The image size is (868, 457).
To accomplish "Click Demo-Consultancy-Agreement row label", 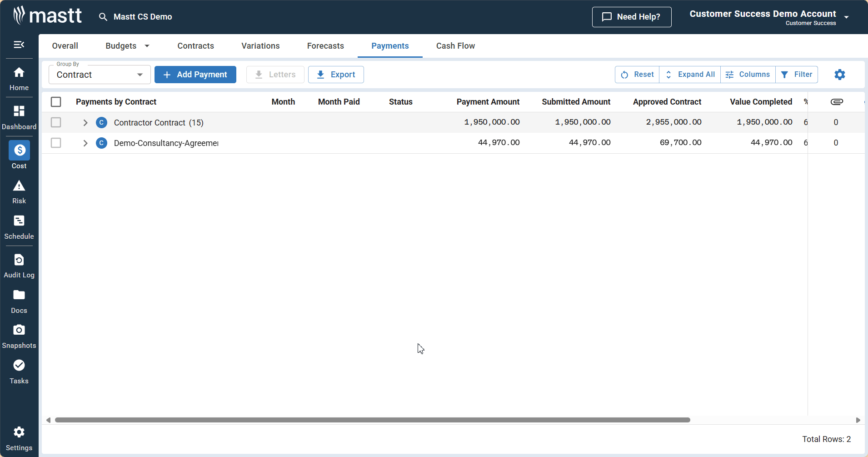I will 166,143.
